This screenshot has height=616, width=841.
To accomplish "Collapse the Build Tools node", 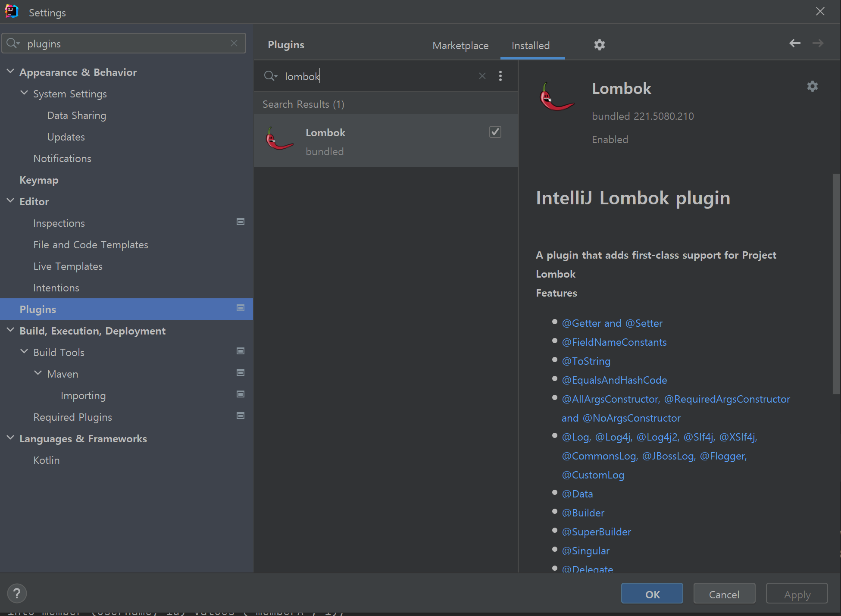I will (x=24, y=351).
